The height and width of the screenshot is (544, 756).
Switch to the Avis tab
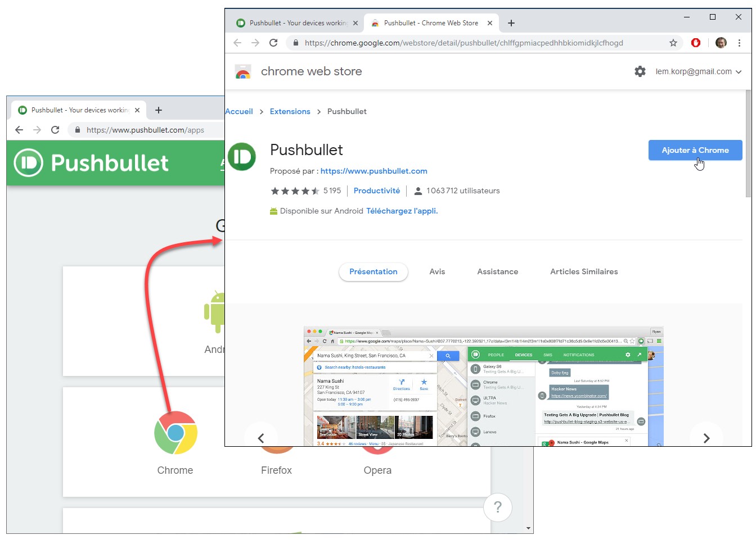coord(437,271)
